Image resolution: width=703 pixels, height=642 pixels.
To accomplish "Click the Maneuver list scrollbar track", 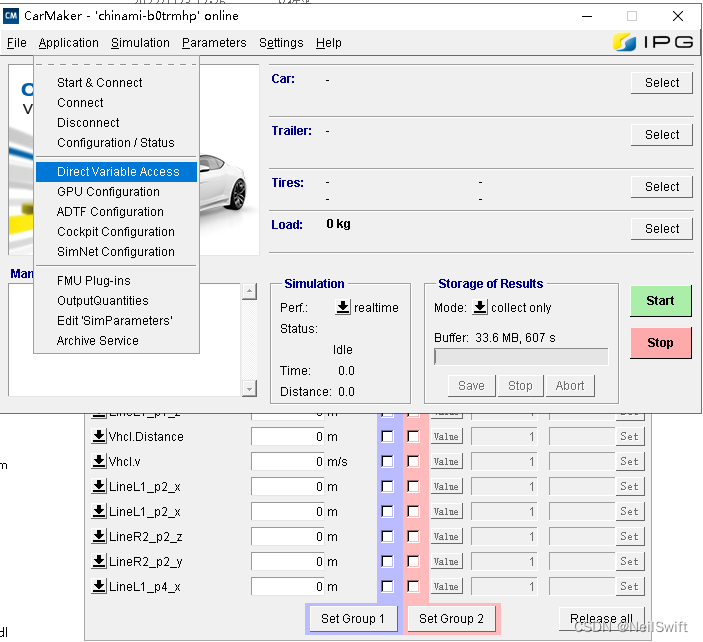I will click(x=249, y=340).
